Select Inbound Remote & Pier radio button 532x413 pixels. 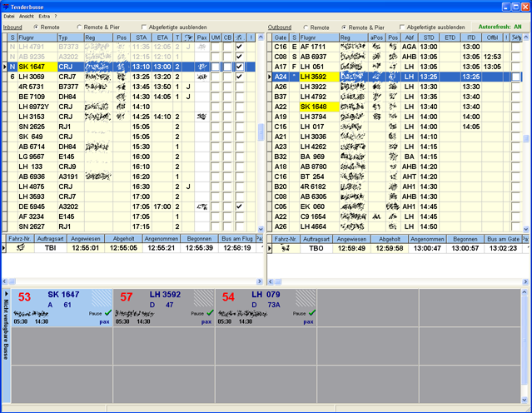[x=79, y=27]
